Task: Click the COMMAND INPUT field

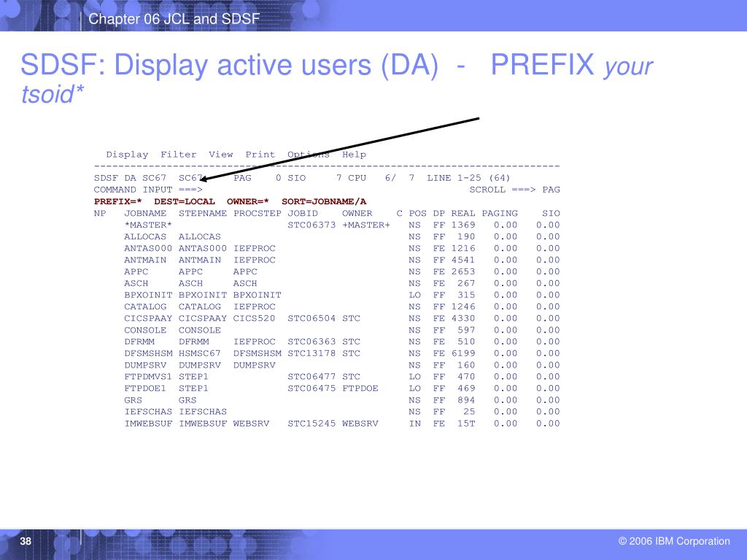Action: point(148,190)
